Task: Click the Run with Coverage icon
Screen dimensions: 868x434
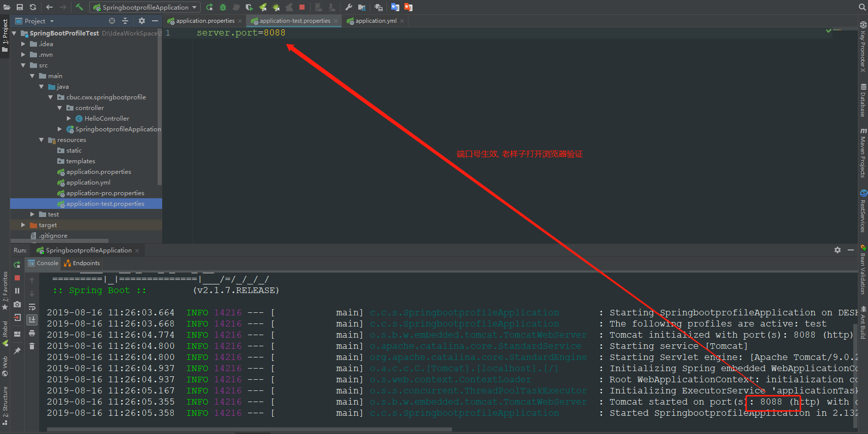Action: pyautogui.click(x=249, y=7)
